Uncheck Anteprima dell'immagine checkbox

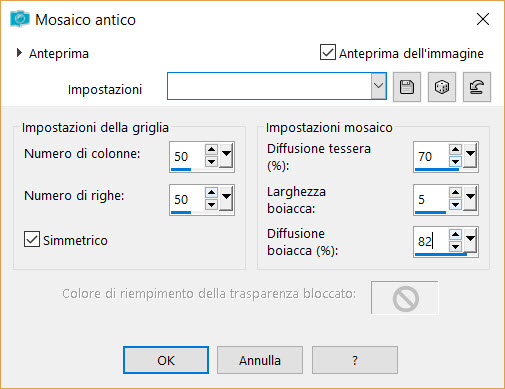328,52
